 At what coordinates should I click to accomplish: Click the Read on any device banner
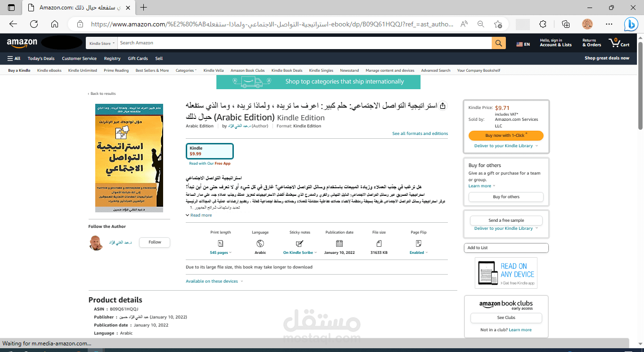pos(506,273)
